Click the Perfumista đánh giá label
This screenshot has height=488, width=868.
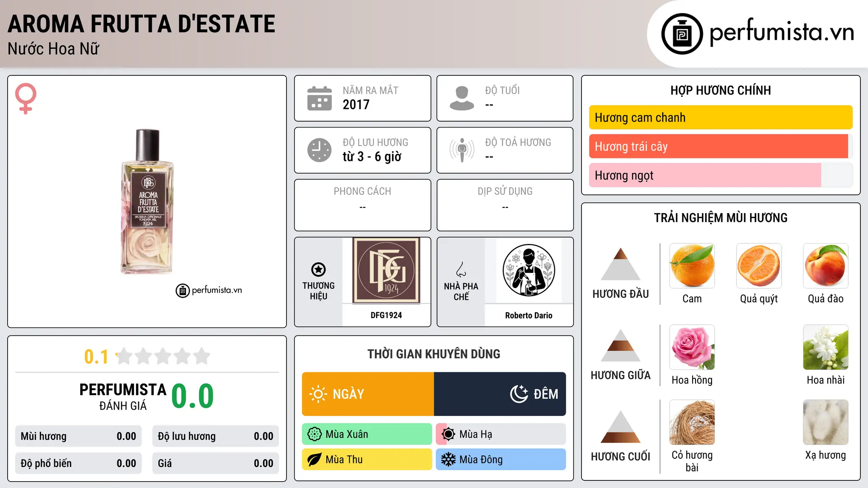pos(123,396)
